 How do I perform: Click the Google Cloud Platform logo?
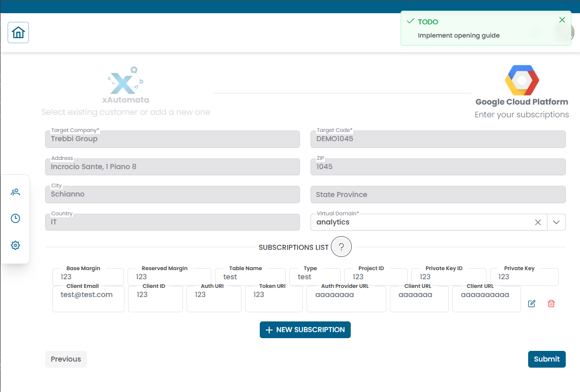(522, 80)
